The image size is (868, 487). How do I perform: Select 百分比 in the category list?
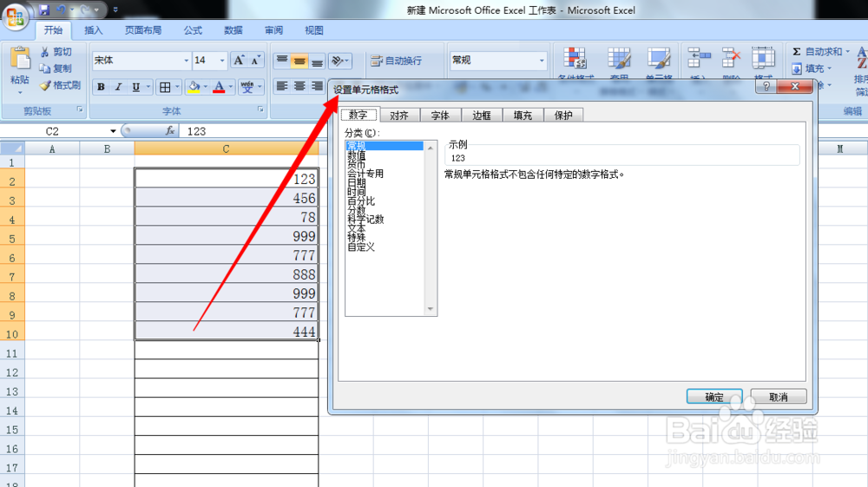pos(361,201)
